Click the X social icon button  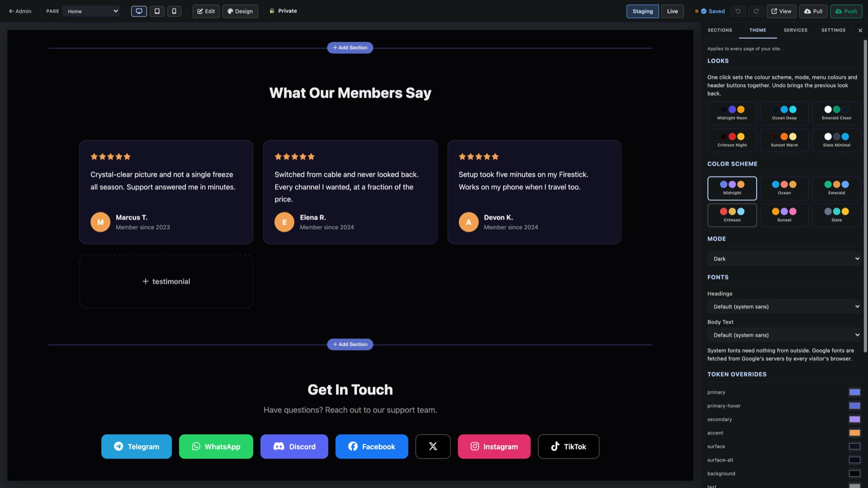(433, 447)
